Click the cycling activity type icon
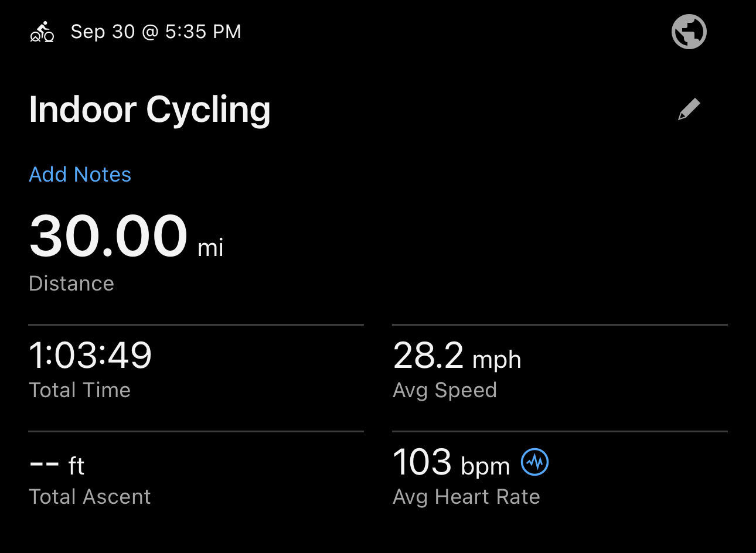Image resolution: width=756 pixels, height=553 pixels. [x=42, y=32]
